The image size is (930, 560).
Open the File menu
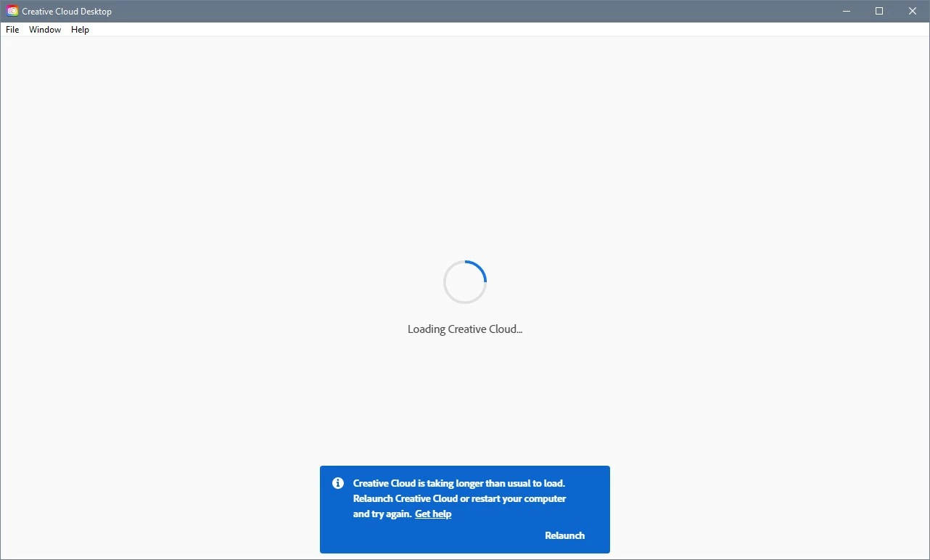(12, 30)
